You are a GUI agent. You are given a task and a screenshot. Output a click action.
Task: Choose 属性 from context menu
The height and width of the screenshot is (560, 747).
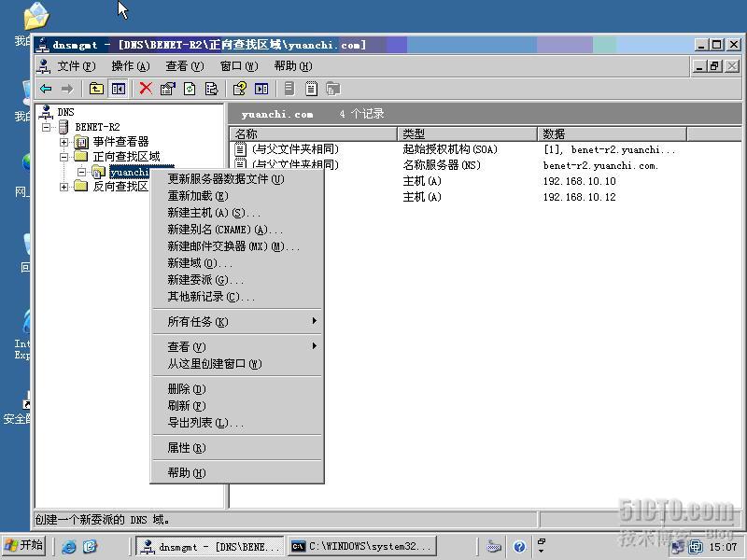(x=237, y=448)
